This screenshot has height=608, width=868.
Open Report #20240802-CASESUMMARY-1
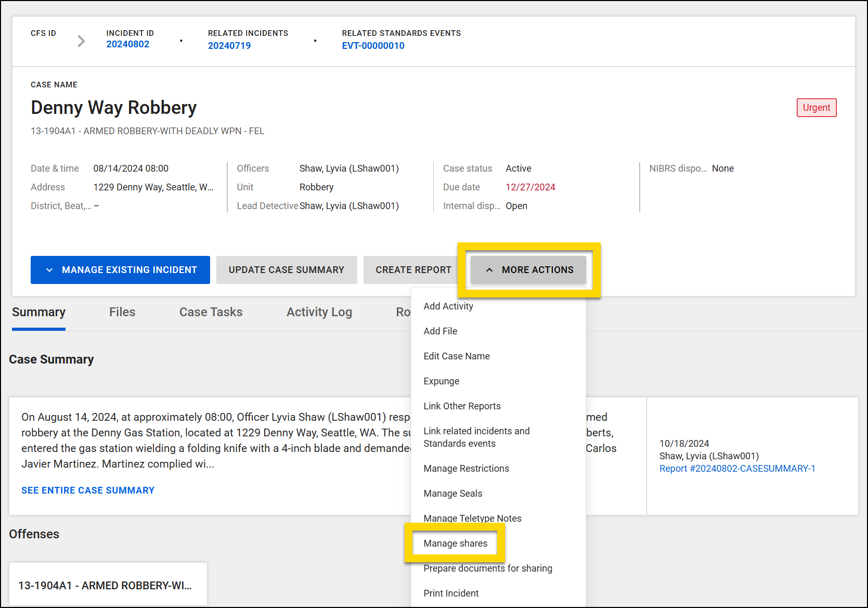[737, 468]
